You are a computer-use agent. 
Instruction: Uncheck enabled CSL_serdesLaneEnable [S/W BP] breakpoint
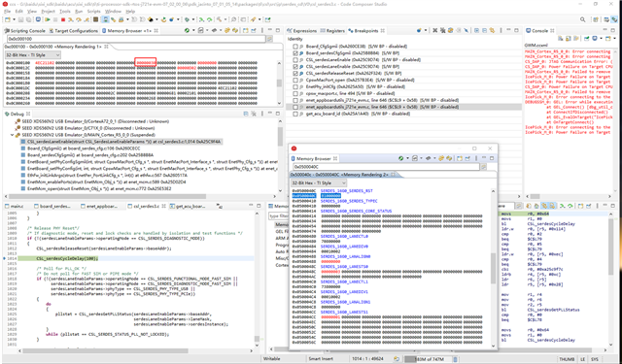click(x=295, y=67)
